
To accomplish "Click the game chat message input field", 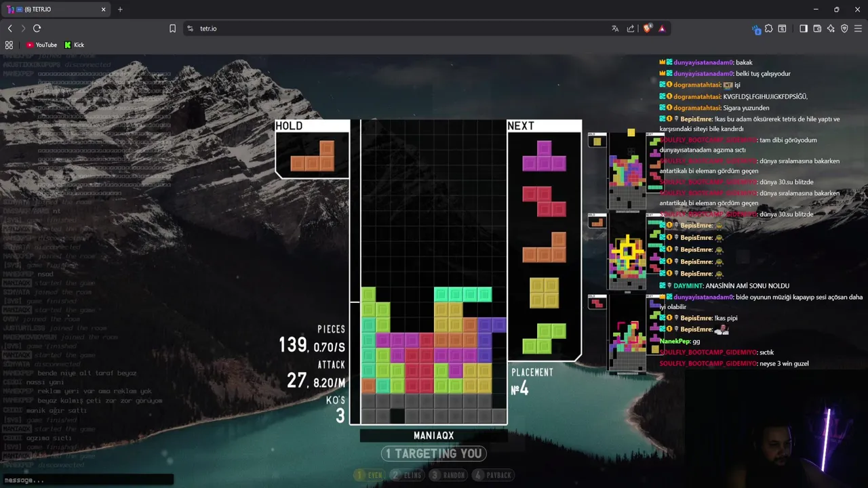I will (x=87, y=480).
